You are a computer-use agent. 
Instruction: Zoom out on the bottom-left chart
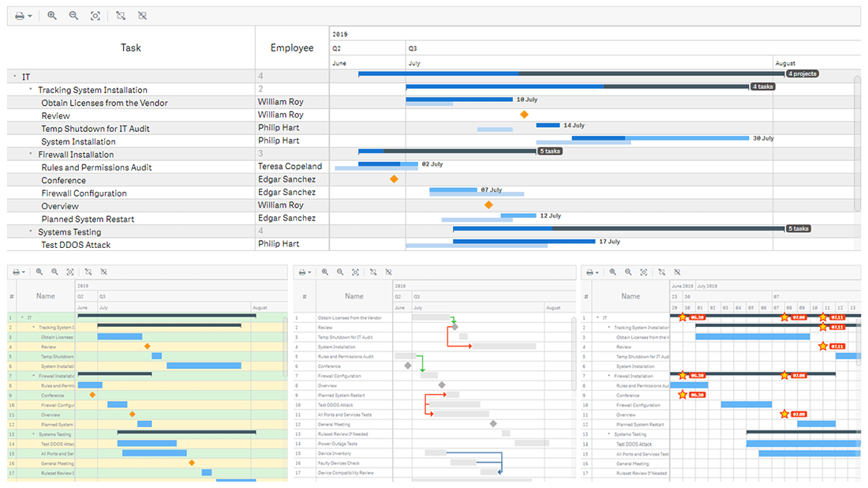click(x=54, y=271)
